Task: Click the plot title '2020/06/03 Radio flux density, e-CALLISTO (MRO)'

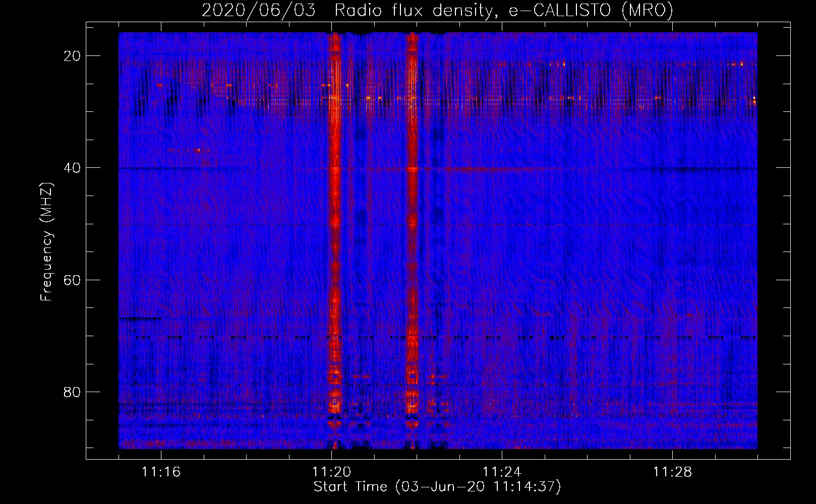Action: 437,10
